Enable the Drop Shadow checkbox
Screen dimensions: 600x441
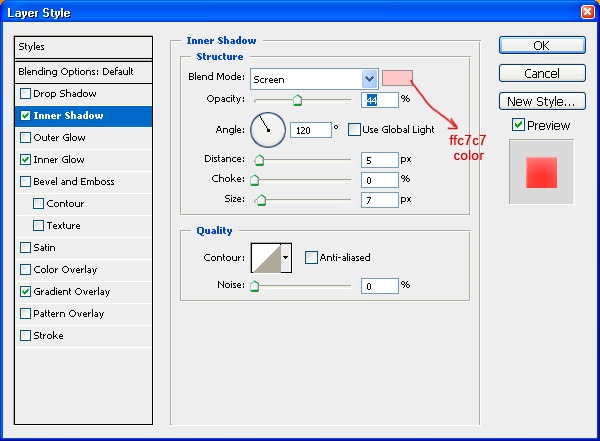click(x=25, y=93)
